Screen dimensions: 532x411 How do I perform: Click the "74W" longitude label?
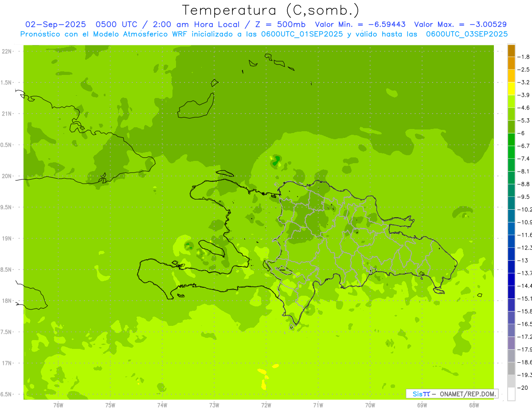click(x=162, y=405)
